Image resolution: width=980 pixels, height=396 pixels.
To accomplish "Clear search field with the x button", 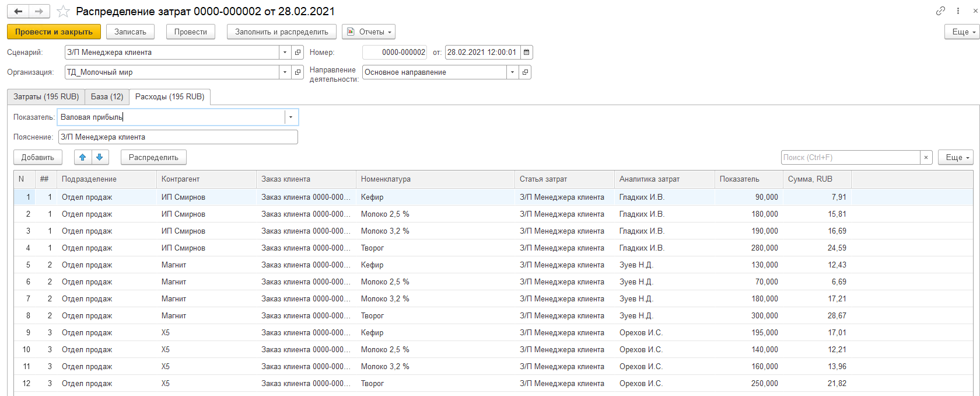I will tap(926, 158).
